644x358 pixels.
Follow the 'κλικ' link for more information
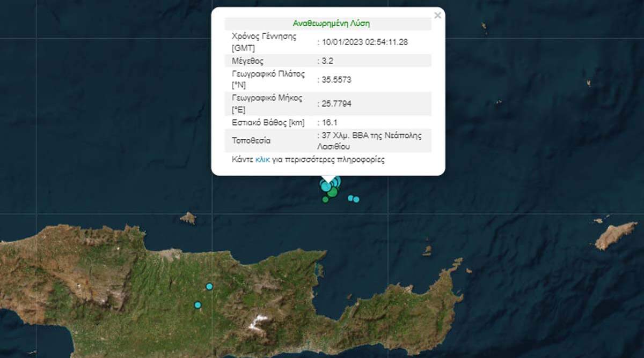pos(262,160)
